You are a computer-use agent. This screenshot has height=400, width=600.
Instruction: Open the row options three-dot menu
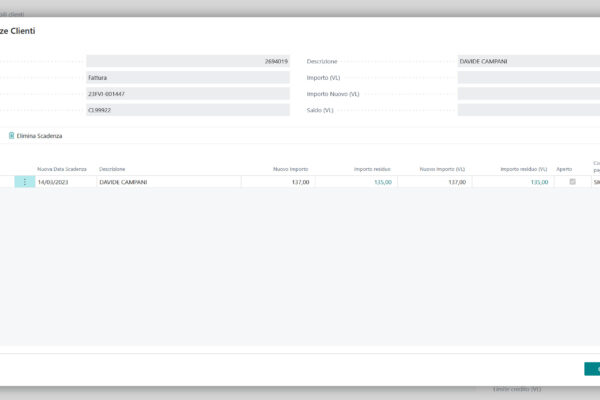point(25,182)
